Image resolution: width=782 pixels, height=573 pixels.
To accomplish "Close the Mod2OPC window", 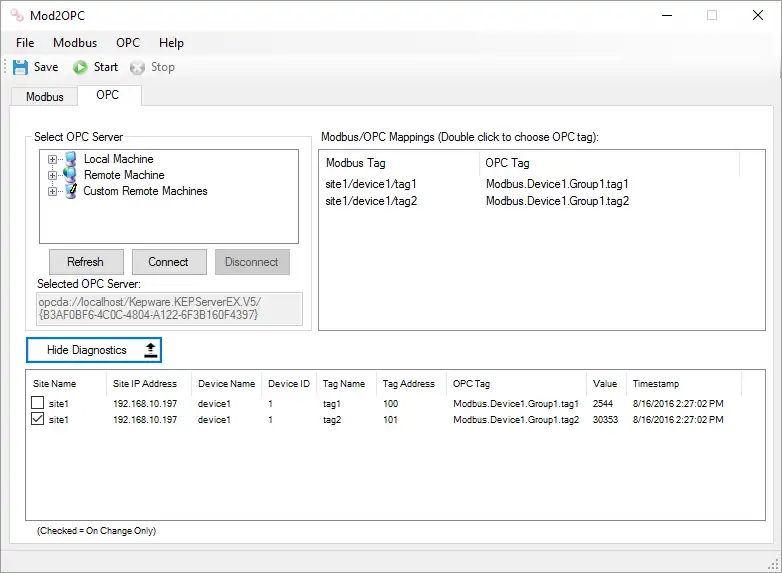I will tap(758, 15).
